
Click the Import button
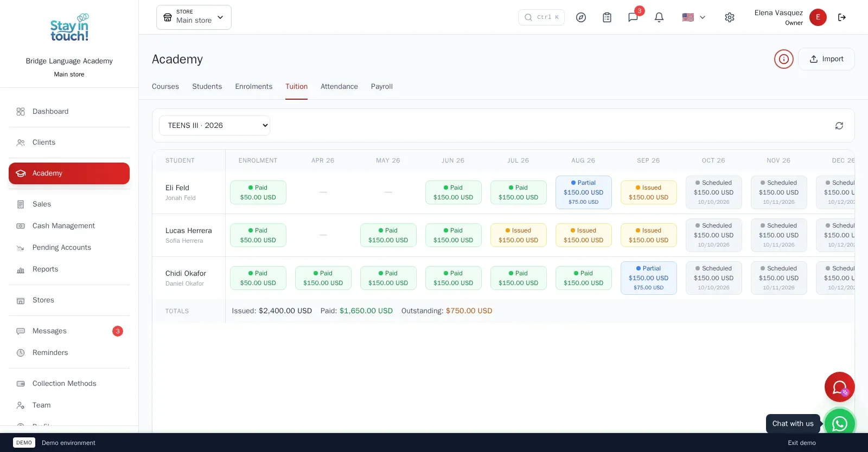(x=826, y=59)
